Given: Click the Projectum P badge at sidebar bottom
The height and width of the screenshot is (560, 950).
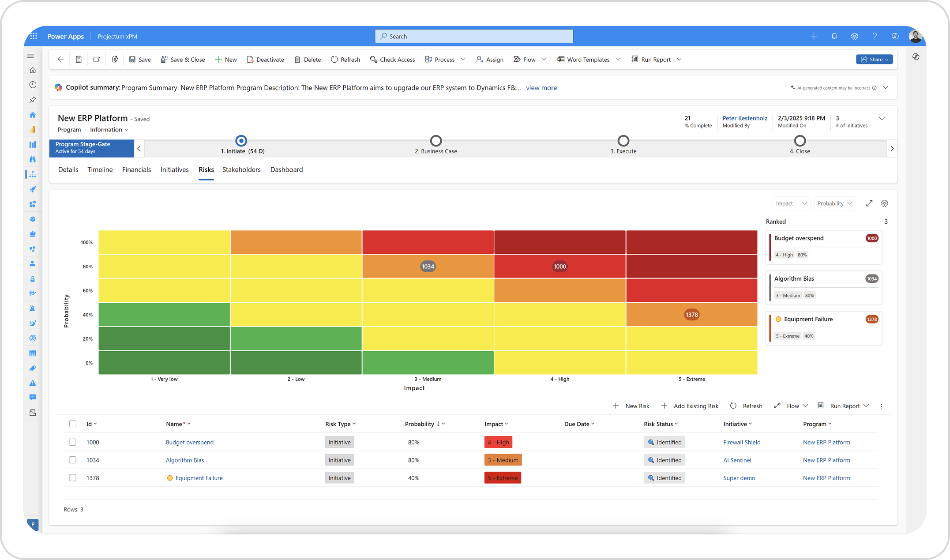Looking at the screenshot, I should click(x=33, y=524).
